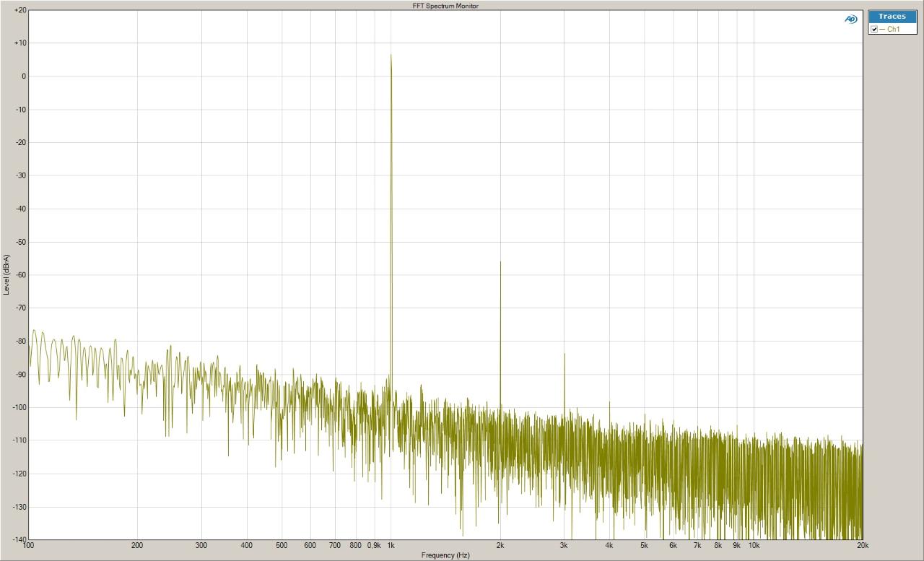
Task: Click the Traces legend header
Action: tap(892, 17)
